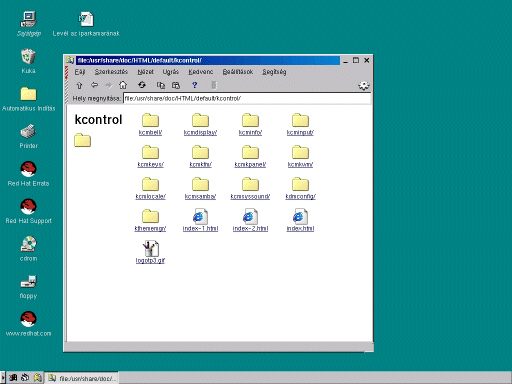Click the second taskbar launcher icon

coord(25,378)
